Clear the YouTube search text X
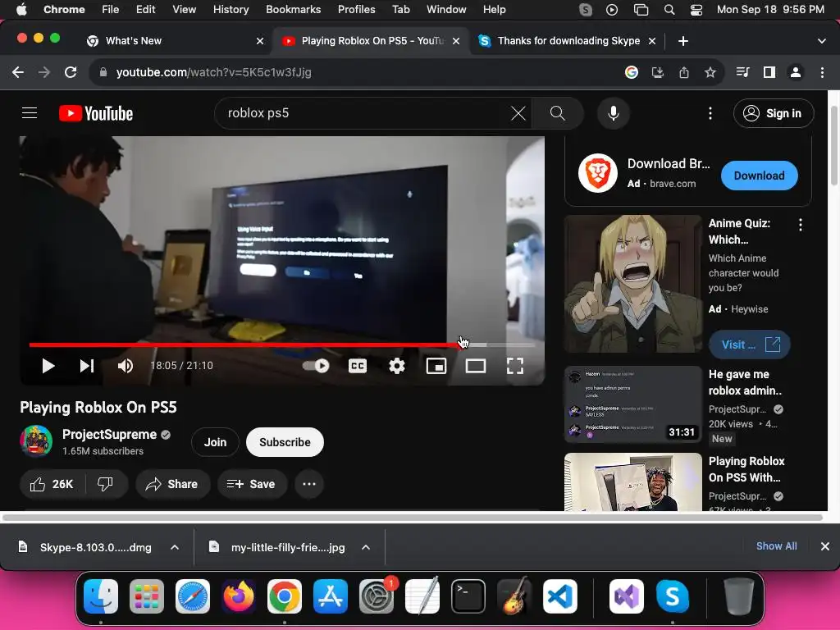This screenshot has height=630, width=840. tap(518, 113)
